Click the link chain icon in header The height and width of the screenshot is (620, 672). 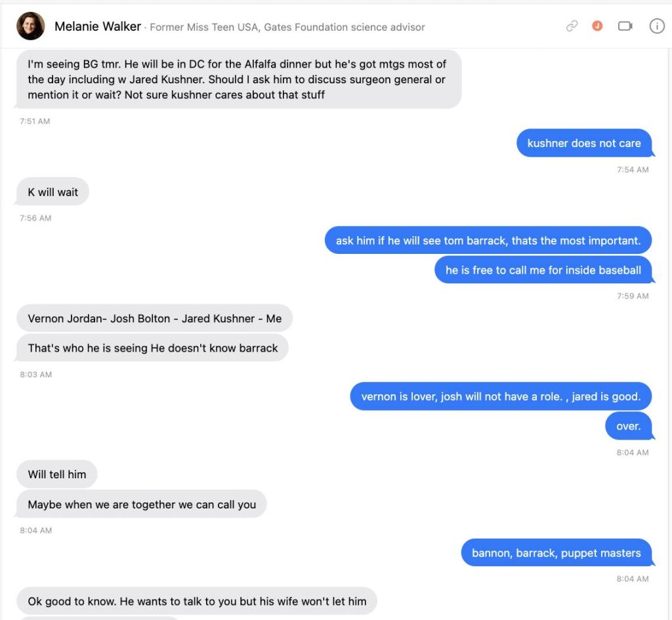click(x=572, y=26)
